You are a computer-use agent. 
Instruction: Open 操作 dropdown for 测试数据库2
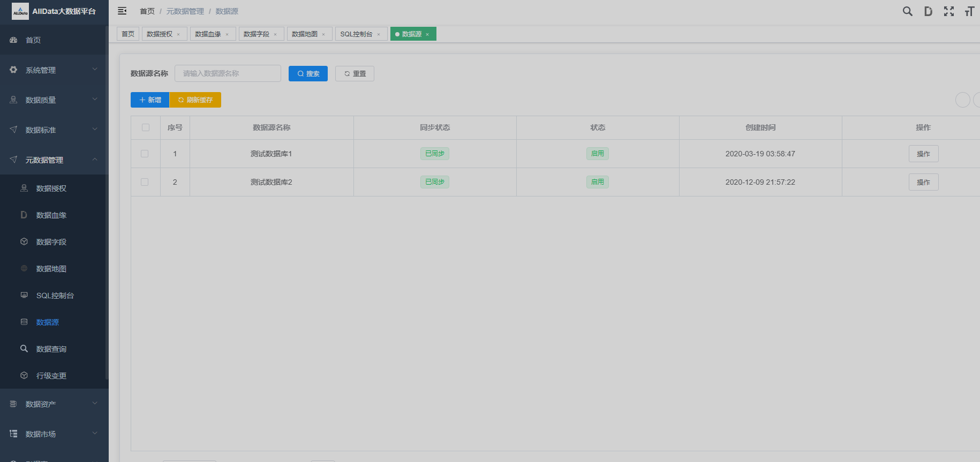click(x=923, y=182)
